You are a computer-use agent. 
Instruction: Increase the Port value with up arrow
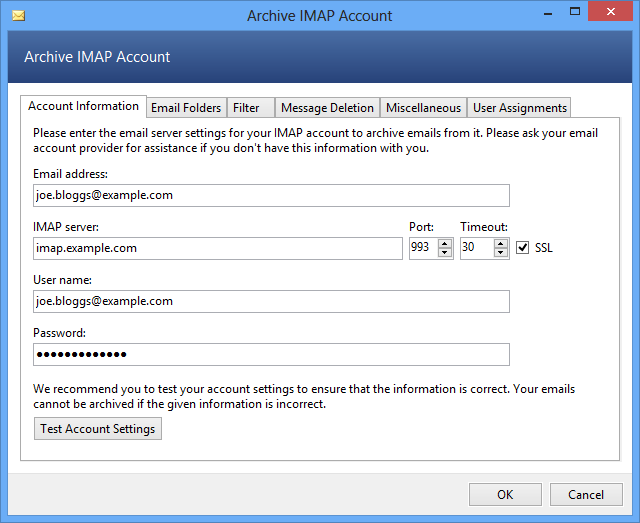tap(445, 243)
